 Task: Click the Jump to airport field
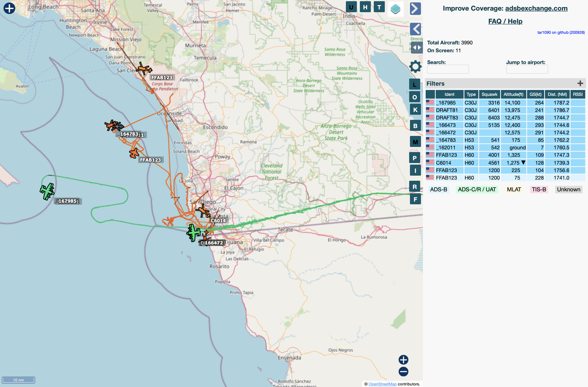point(527,69)
